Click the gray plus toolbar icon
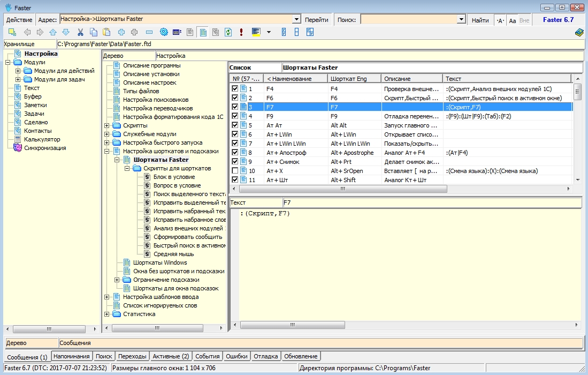 (134, 32)
